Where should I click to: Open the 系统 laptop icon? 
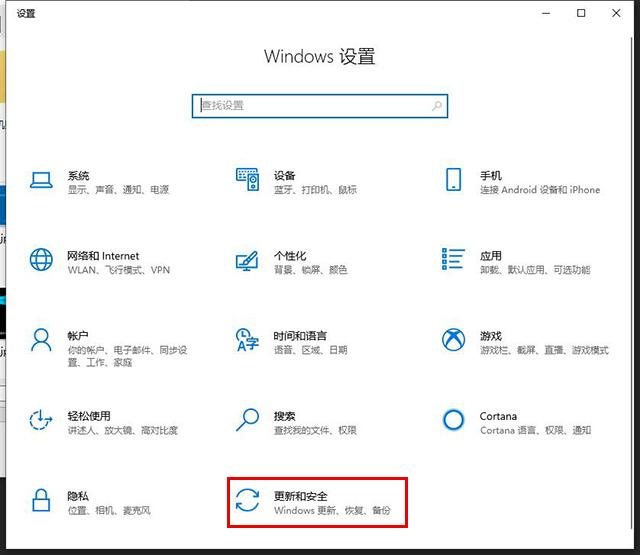point(41,180)
